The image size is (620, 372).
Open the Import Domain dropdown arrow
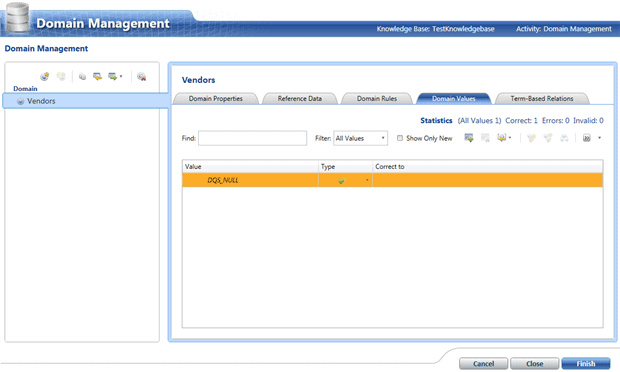point(121,76)
